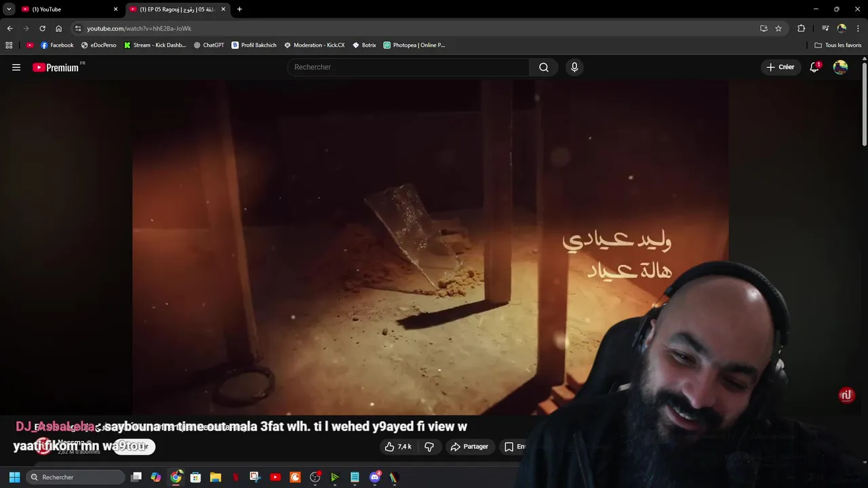Dislike the video with thumbs-down
Image resolution: width=868 pixels, height=488 pixels.
[x=429, y=447]
